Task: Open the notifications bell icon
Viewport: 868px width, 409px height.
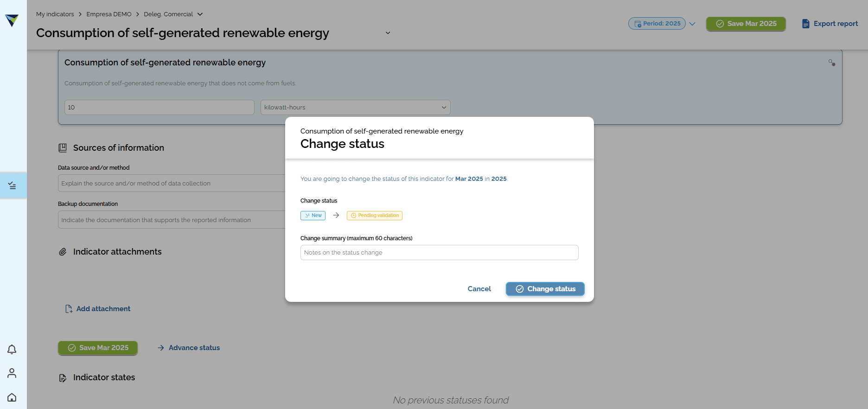Action: click(12, 349)
